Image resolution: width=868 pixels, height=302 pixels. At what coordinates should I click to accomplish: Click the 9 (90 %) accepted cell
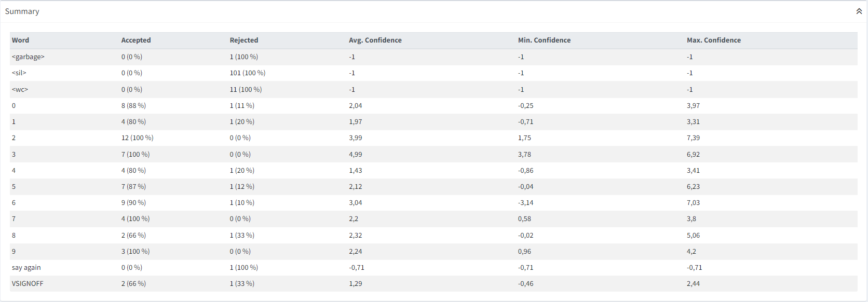click(x=134, y=203)
